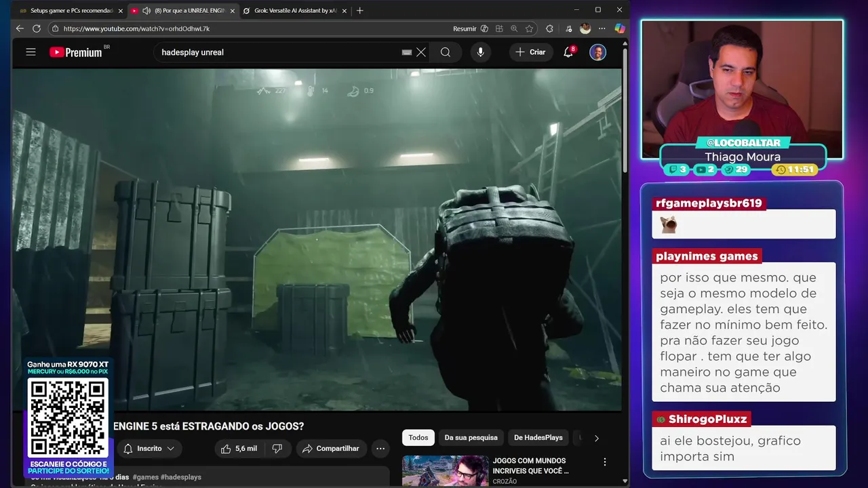The width and height of the screenshot is (868, 488).
Task: Open the JOGOS COM MUNDOS INCRIVEIS video title
Action: pos(531,466)
